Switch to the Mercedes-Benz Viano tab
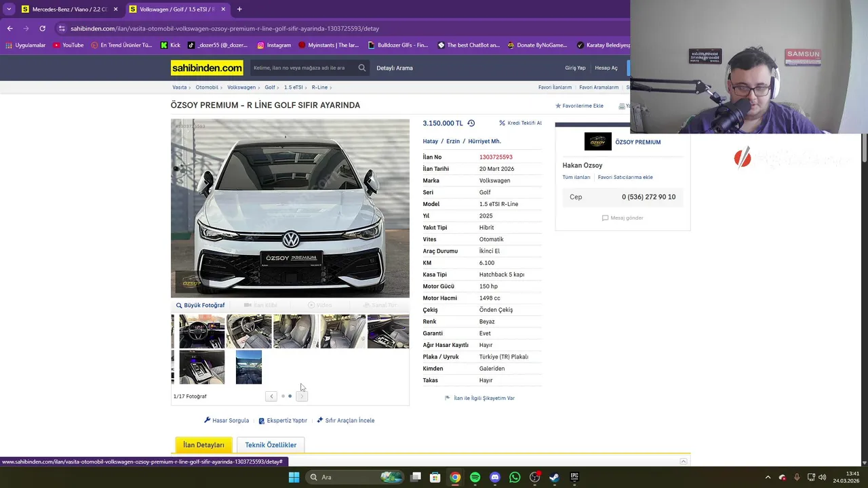868x488 pixels. click(x=69, y=9)
